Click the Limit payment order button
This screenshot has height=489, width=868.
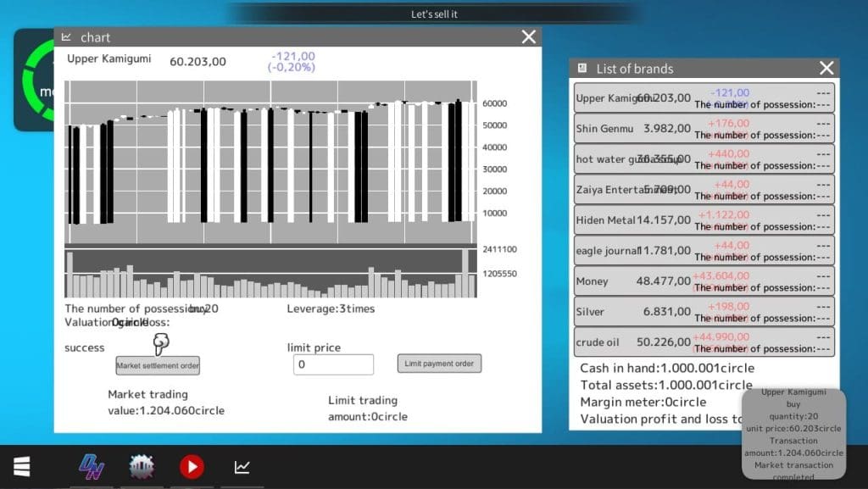click(439, 364)
